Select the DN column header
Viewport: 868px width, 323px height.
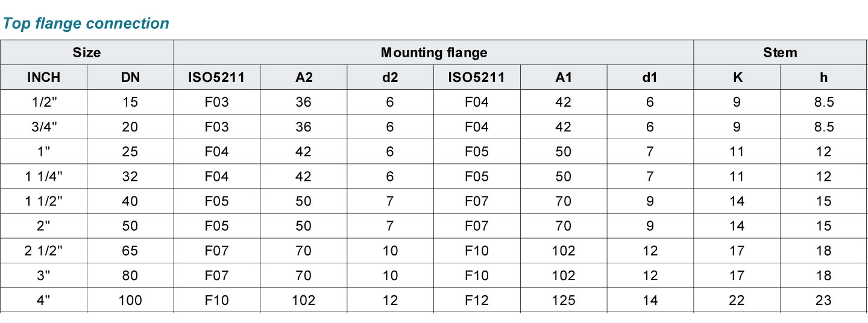click(x=130, y=77)
